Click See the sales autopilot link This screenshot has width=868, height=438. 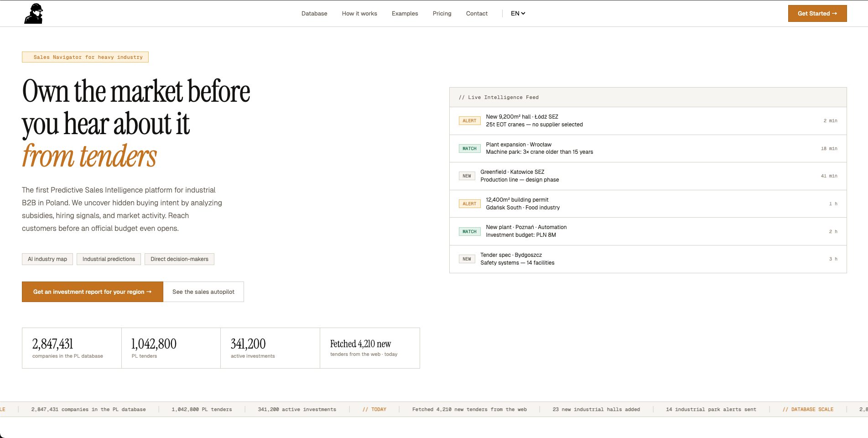coord(203,292)
